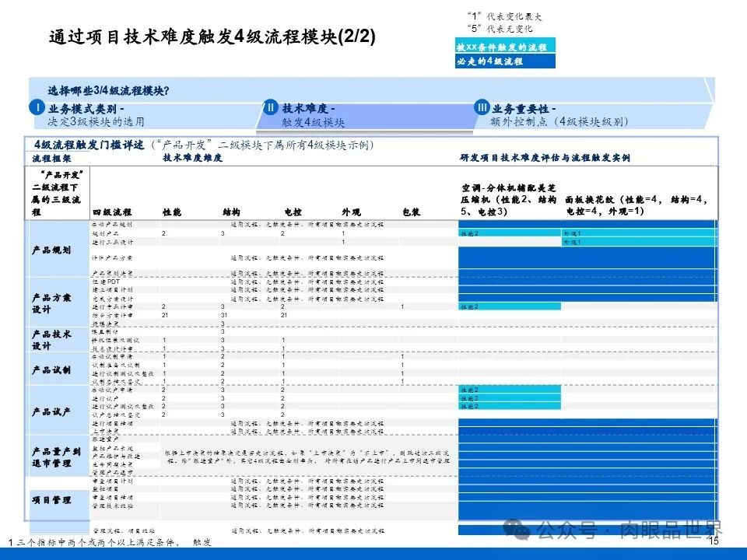Screen dimensions: 747x560
Task: Click the 结构 column header
Action: point(232,212)
